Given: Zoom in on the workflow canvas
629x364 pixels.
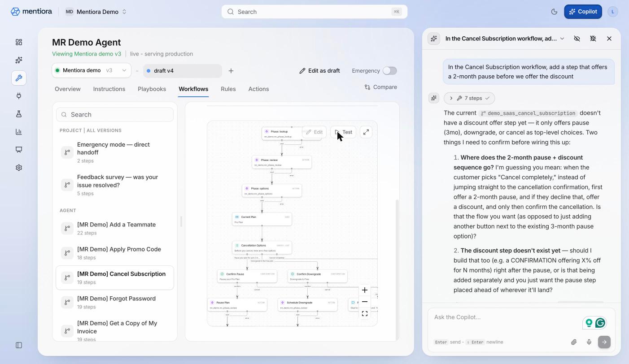Looking at the screenshot, I should click(x=365, y=290).
